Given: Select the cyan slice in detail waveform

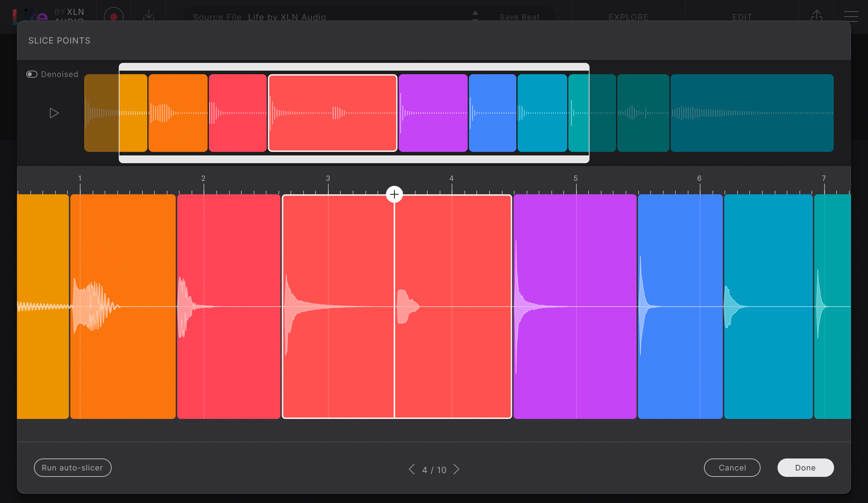Looking at the screenshot, I should point(768,307).
